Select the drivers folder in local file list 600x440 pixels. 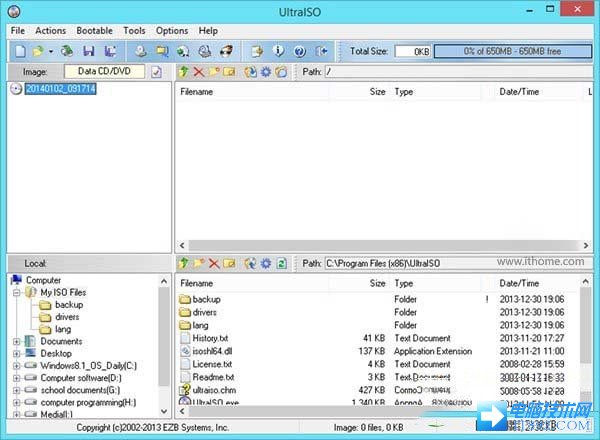(205, 312)
